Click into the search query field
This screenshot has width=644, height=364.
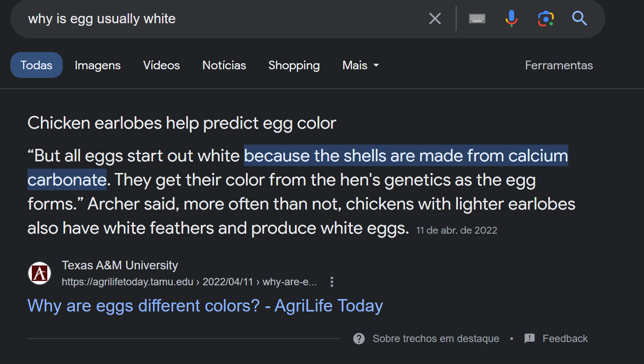pyautogui.click(x=215, y=19)
